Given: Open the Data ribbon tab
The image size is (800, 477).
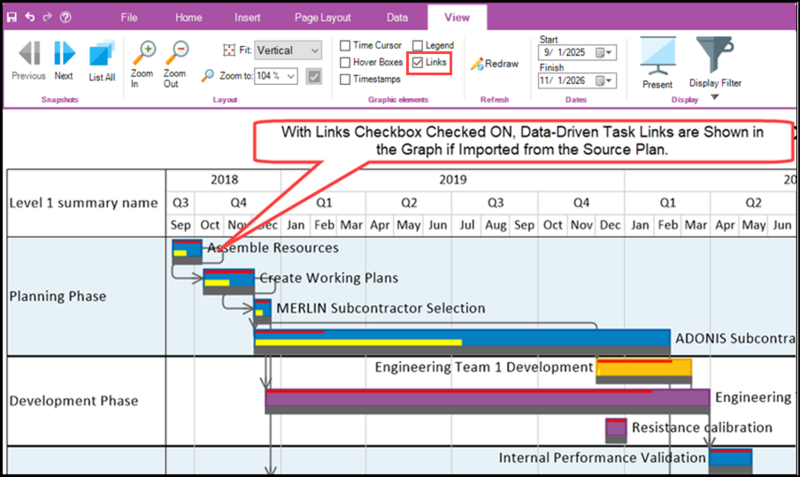Looking at the screenshot, I should [397, 17].
